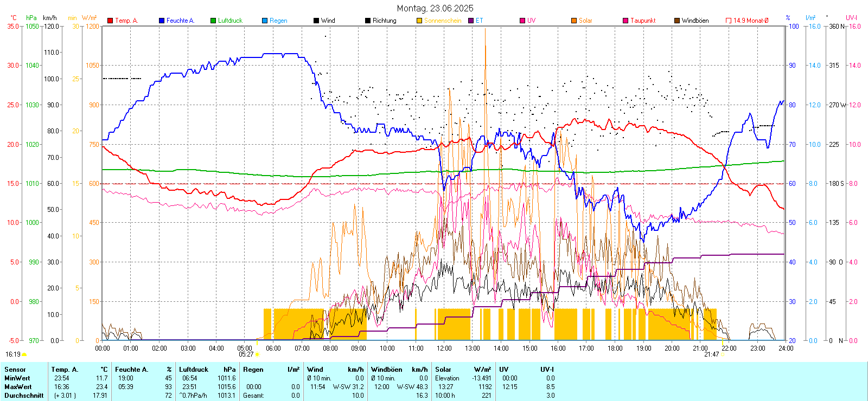Select the yellow Sonnenschein legend square
868x401 pixels.
coord(419,21)
